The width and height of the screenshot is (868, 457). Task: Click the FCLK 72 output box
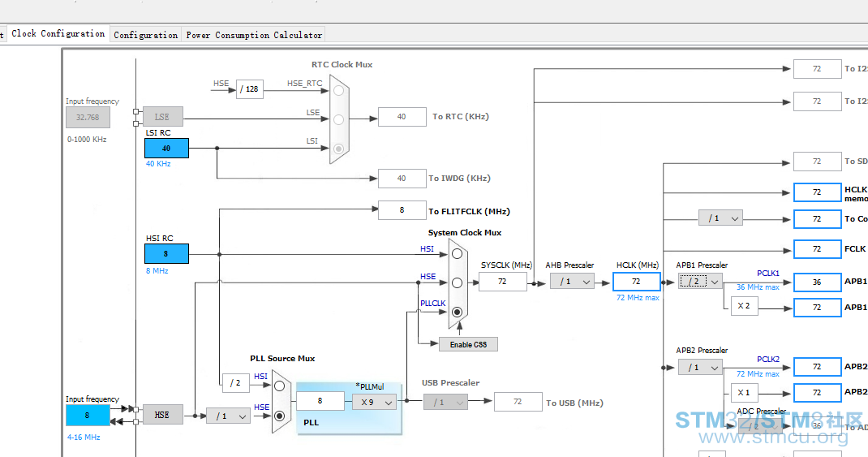[817, 248]
